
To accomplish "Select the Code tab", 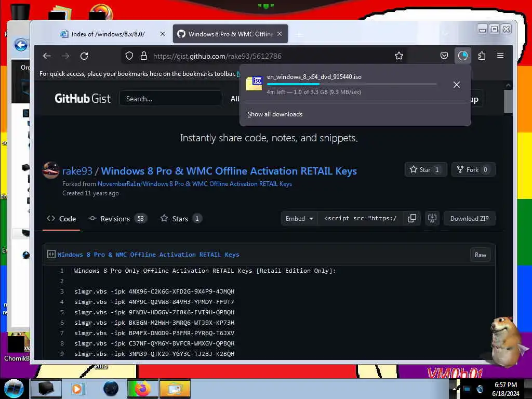I will (x=61, y=219).
